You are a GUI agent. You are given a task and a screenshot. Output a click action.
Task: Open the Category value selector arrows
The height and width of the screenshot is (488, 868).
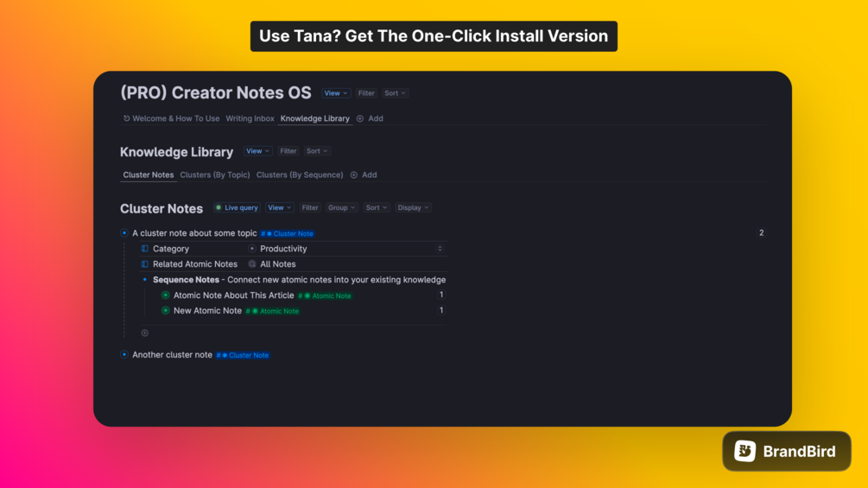(x=440, y=249)
